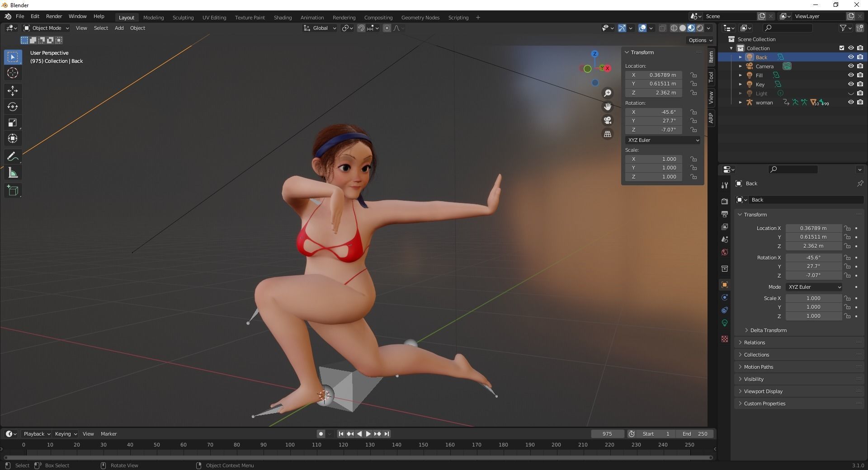This screenshot has width=868, height=470.
Task: Select the Transform tool
Action: (x=13, y=138)
